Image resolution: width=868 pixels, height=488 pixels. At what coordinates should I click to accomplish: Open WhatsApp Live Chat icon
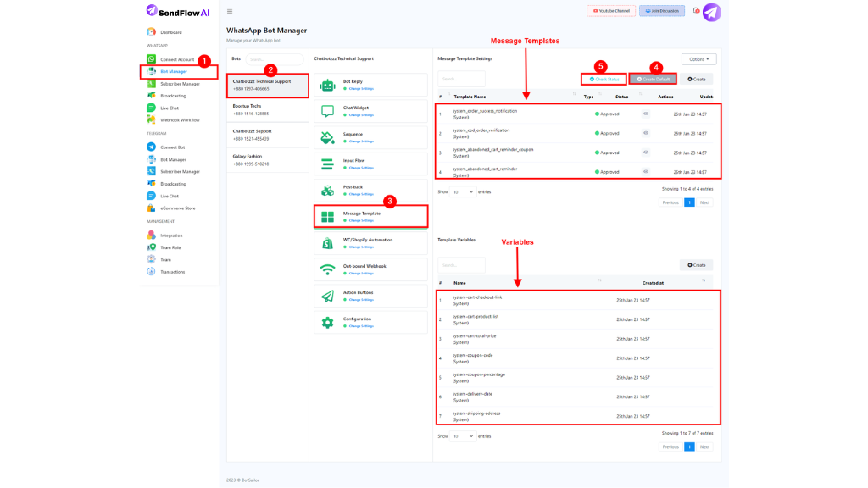151,108
